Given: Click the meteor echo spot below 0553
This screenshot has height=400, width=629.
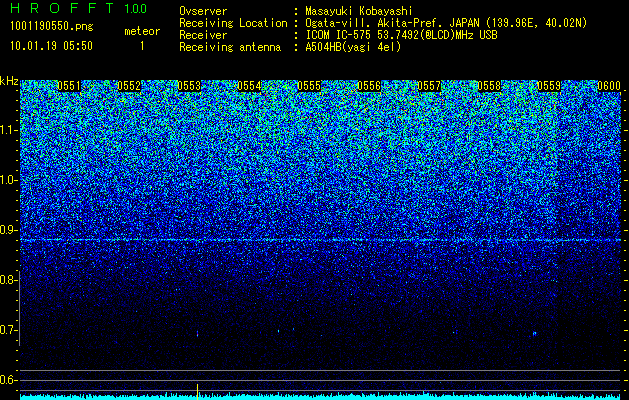Looking at the screenshot, I should point(197,333).
